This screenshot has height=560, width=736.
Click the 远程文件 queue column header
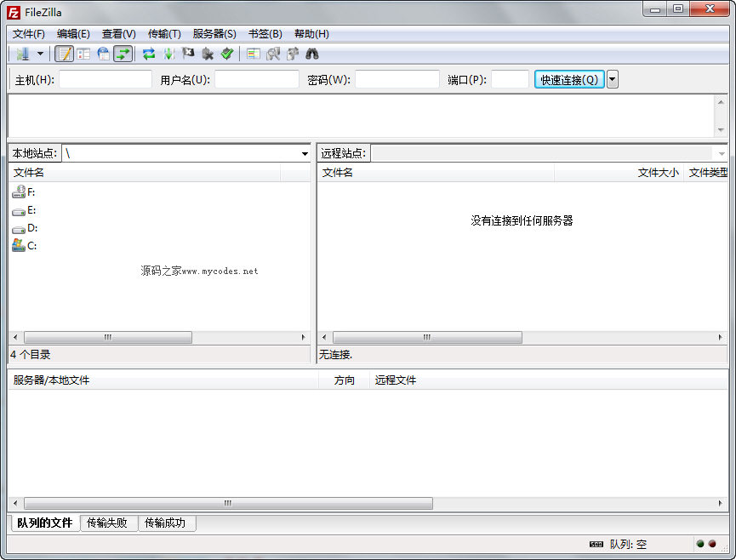pyautogui.click(x=549, y=380)
